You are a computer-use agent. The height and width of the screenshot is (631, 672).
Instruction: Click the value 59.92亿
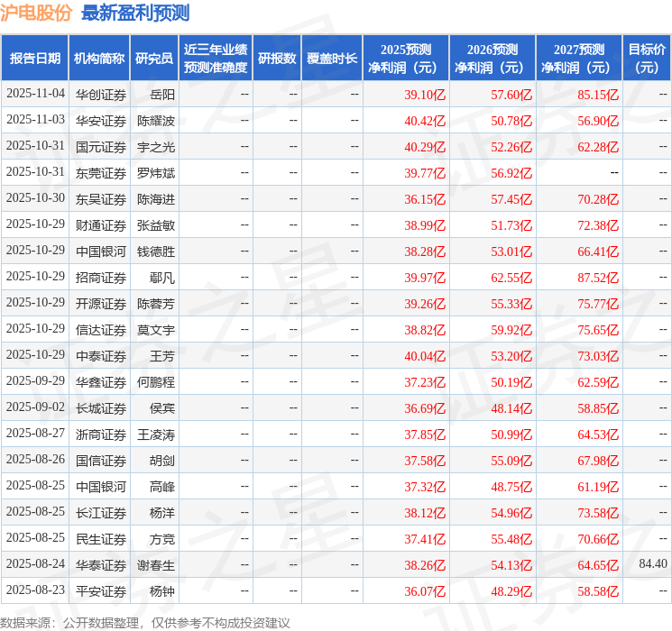pyautogui.click(x=511, y=330)
